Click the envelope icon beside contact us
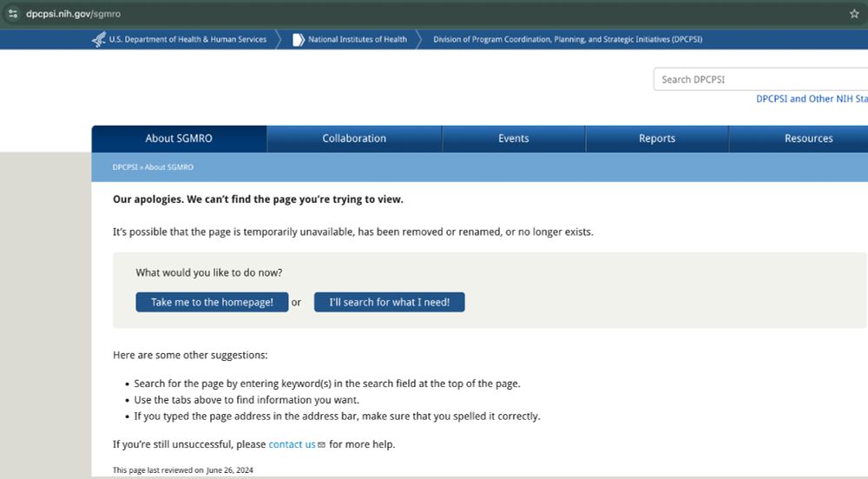This screenshot has height=479, width=868. 322,444
